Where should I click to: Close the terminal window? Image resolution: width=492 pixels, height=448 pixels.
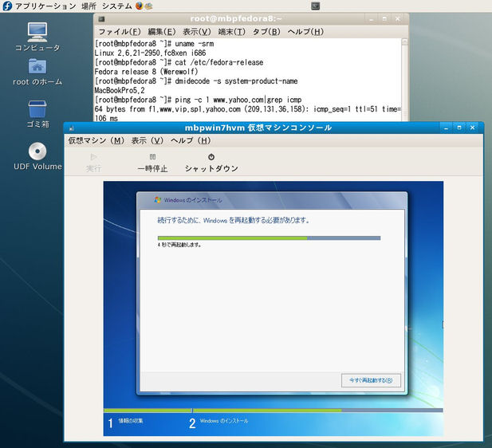pyautogui.click(x=398, y=19)
